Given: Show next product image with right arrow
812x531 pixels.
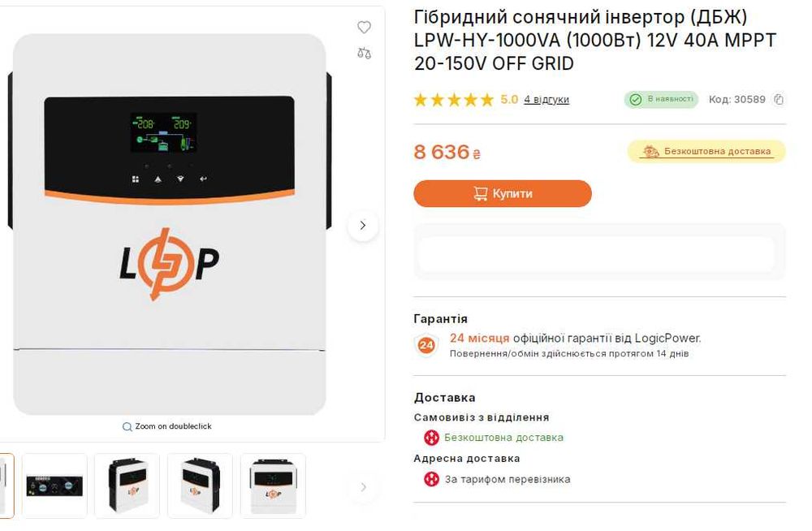Looking at the screenshot, I should click(x=363, y=226).
